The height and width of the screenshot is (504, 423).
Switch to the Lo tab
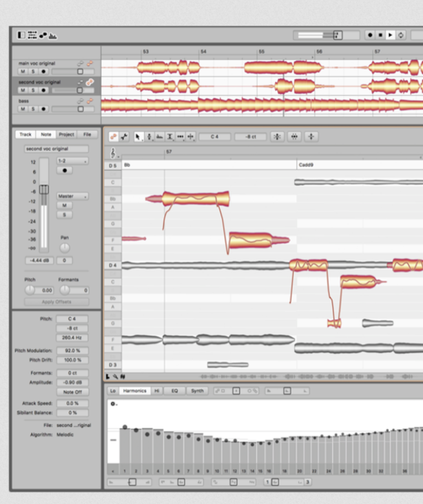coord(112,391)
